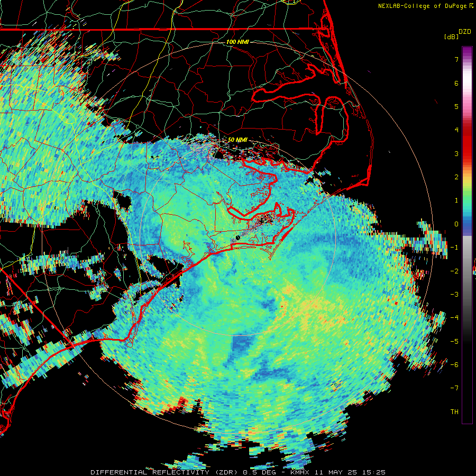Screen dimensions: 476x476
Task: Click the 100 NMI range ring label
Action: coord(237,42)
